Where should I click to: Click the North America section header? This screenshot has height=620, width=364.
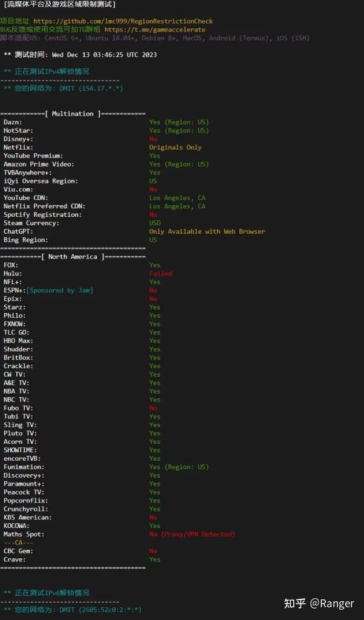73,257
